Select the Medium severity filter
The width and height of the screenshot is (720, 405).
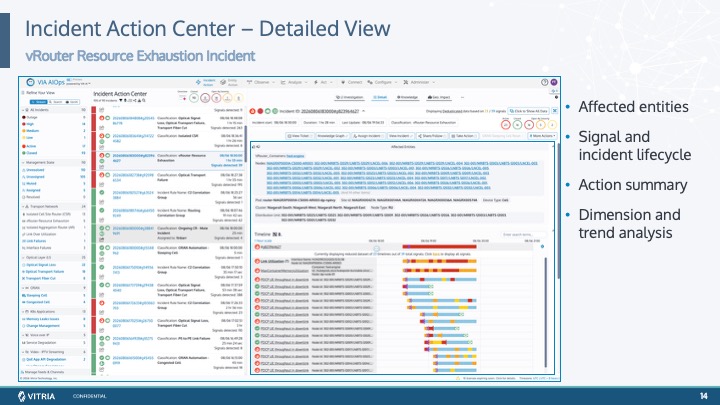point(32,131)
